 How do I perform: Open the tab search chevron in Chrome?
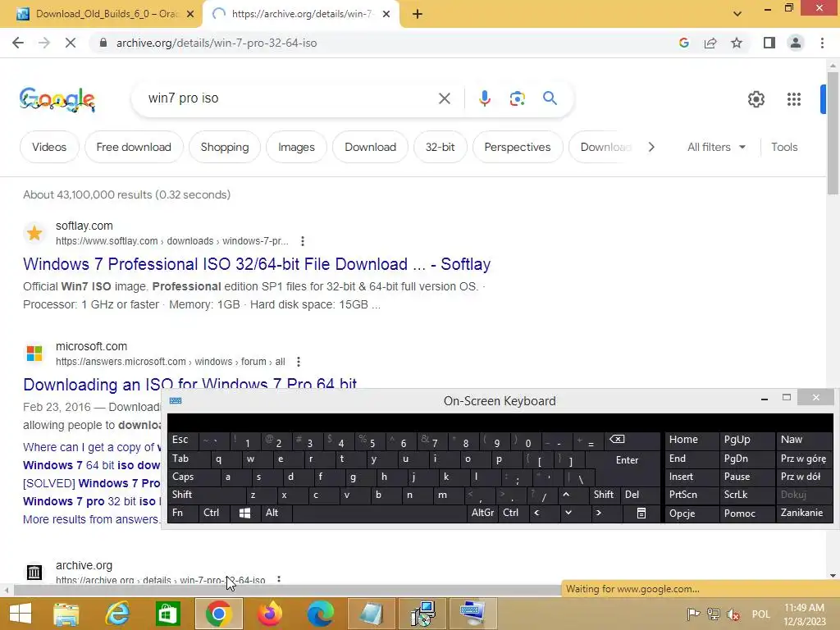click(737, 14)
